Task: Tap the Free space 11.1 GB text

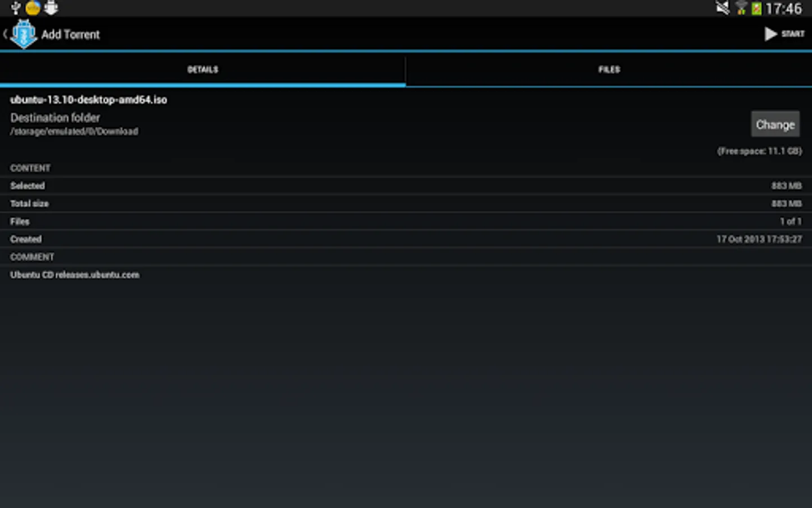Action: 759,151
